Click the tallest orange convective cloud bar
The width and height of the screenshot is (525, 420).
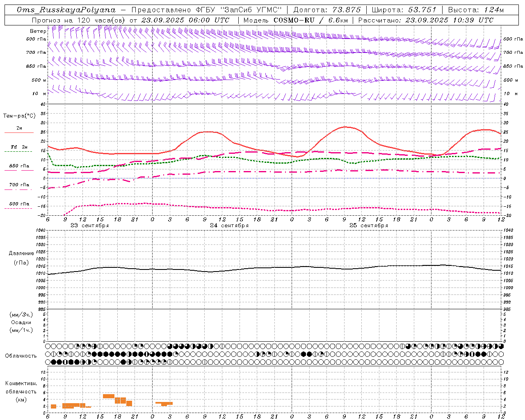coord(120,400)
